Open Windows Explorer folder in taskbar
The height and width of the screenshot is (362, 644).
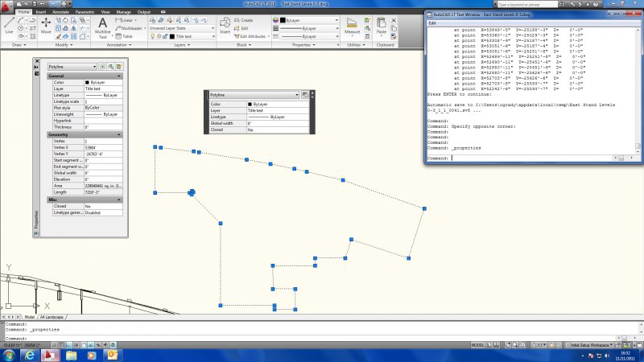tap(71, 356)
